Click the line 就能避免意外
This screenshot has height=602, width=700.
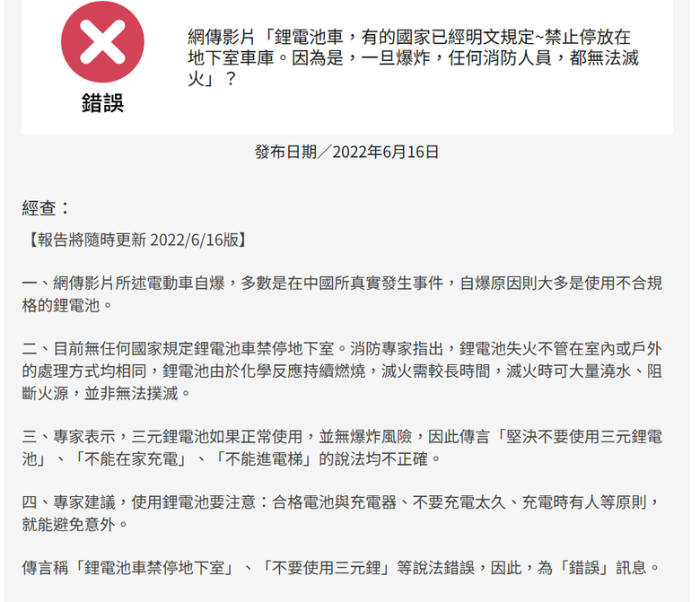tap(74, 524)
